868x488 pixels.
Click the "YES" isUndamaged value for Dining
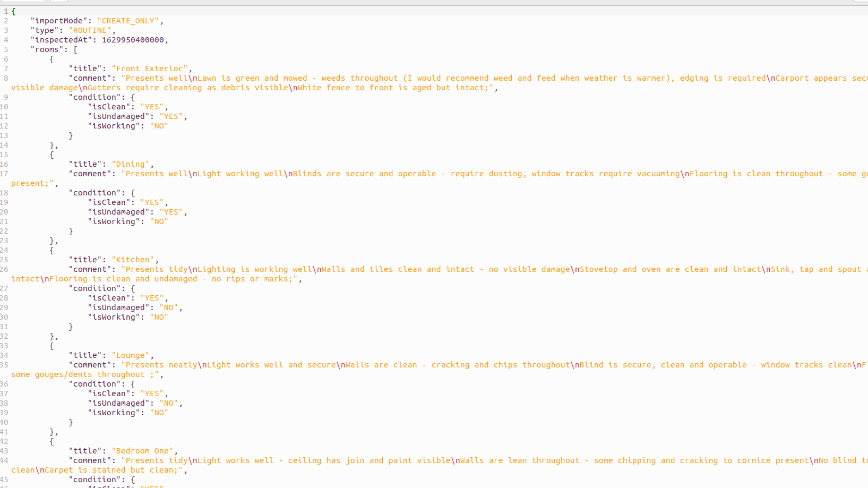(x=171, y=212)
